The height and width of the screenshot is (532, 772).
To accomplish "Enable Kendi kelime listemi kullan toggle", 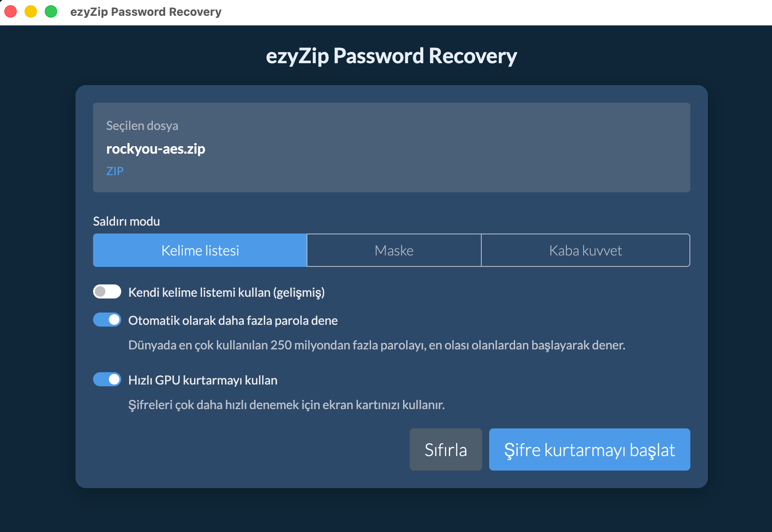I will click(x=107, y=291).
